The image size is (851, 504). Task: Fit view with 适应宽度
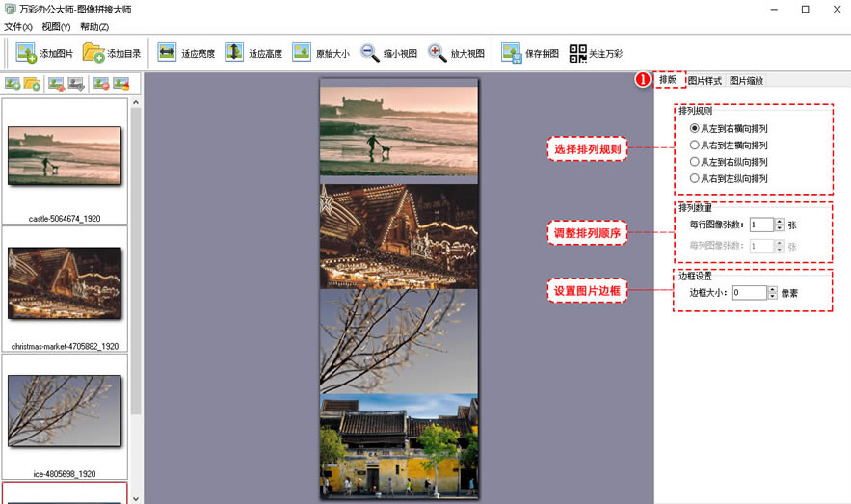tap(186, 53)
